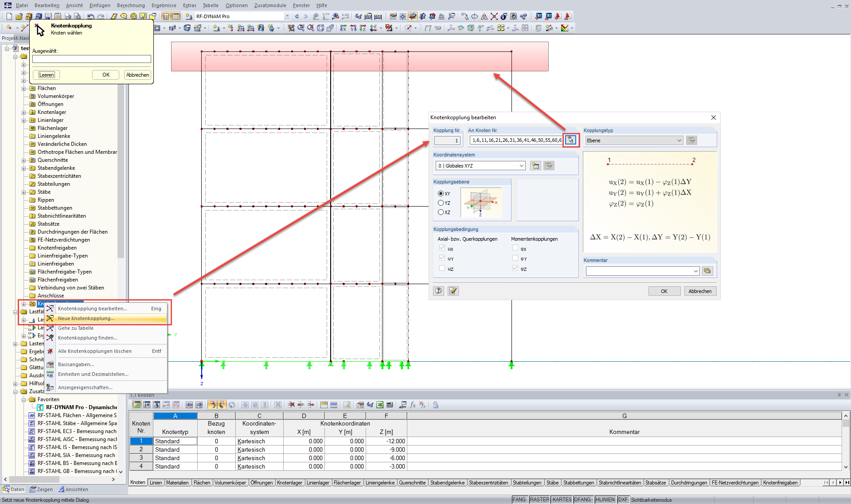
Task: Switch to the Knotenlager table tab
Action: [289, 483]
